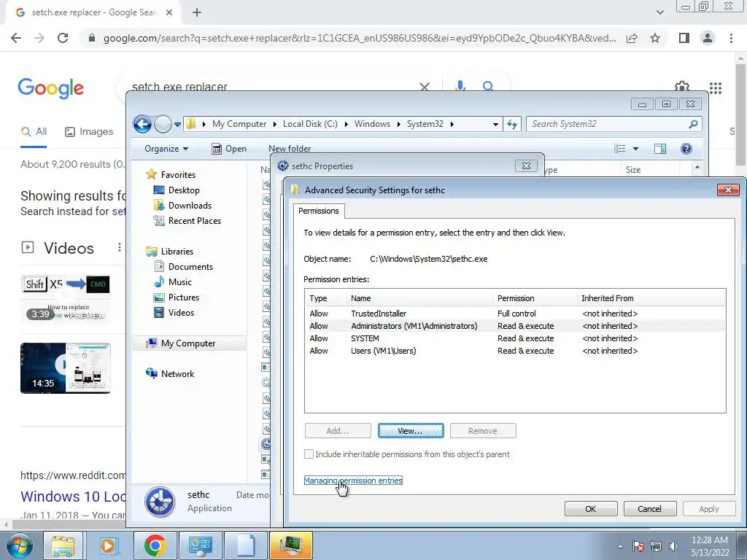Click Open in Explorer toolbar
This screenshot has height=560, width=747.
click(229, 149)
